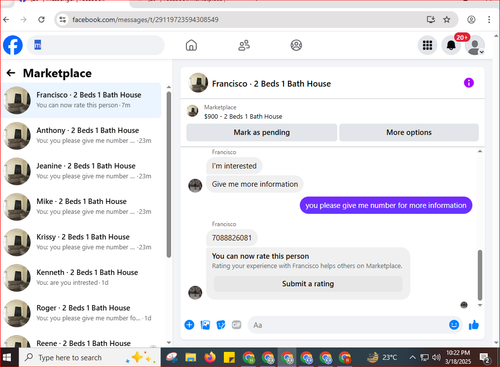Image resolution: width=500 pixels, height=367 pixels.
Task: Open conversation info purple icon
Action: click(x=469, y=83)
